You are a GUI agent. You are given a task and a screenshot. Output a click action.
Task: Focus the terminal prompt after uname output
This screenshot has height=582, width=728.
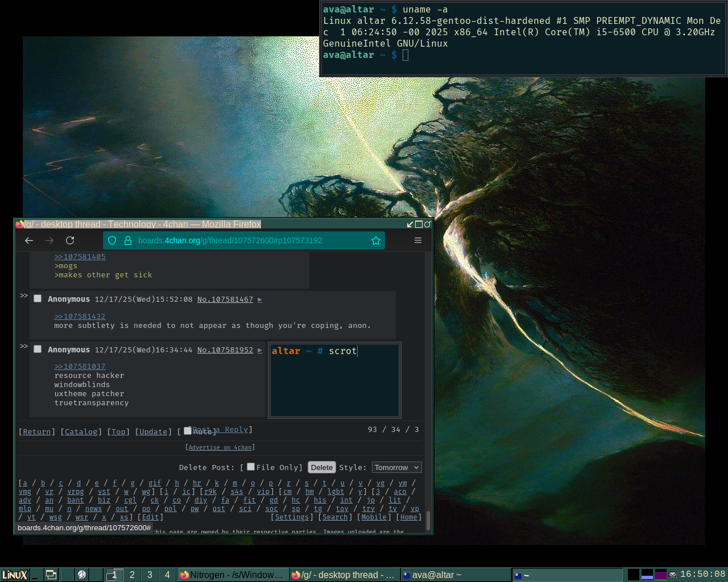tap(406, 55)
